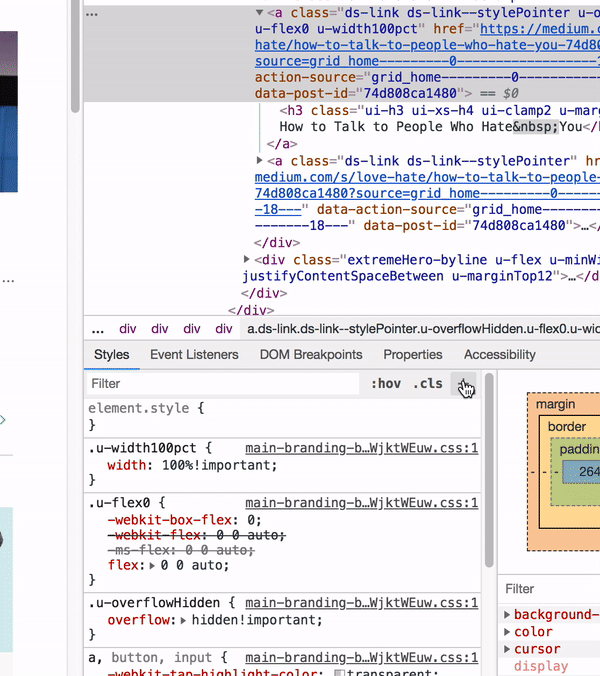Viewport: 600px width, 676px height.
Task: Expand the extremeHero-byline div node
Action: (247, 259)
